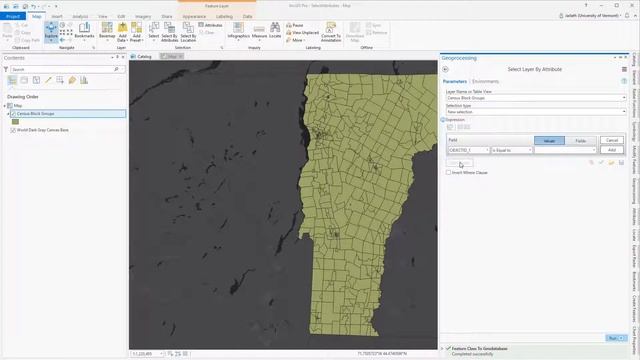Collapse Census Block Groups layer legend
Viewport: 640px width, 360px height.
pyautogui.click(x=8, y=114)
